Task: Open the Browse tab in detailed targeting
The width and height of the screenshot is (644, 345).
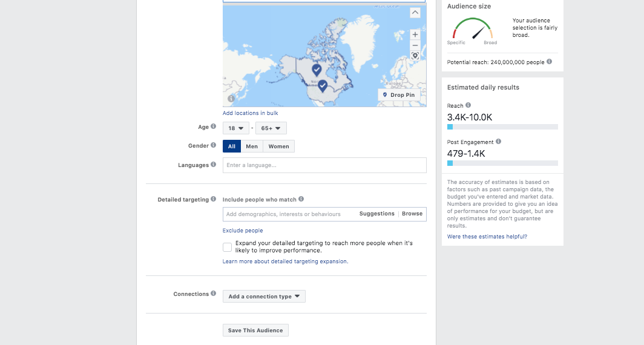Action: pos(412,214)
